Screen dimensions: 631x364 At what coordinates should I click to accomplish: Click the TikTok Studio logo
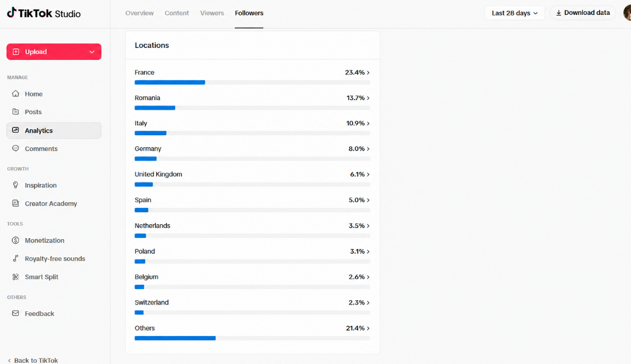pos(43,13)
